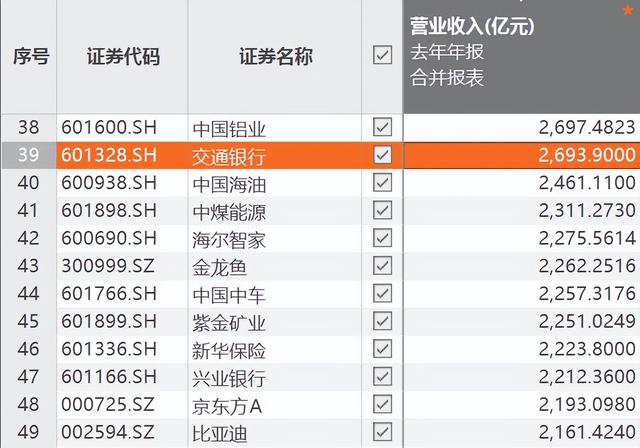This screenshot has width=640, height=448.
Task: Click the name 海尔智家
Action: coord(229,240)
